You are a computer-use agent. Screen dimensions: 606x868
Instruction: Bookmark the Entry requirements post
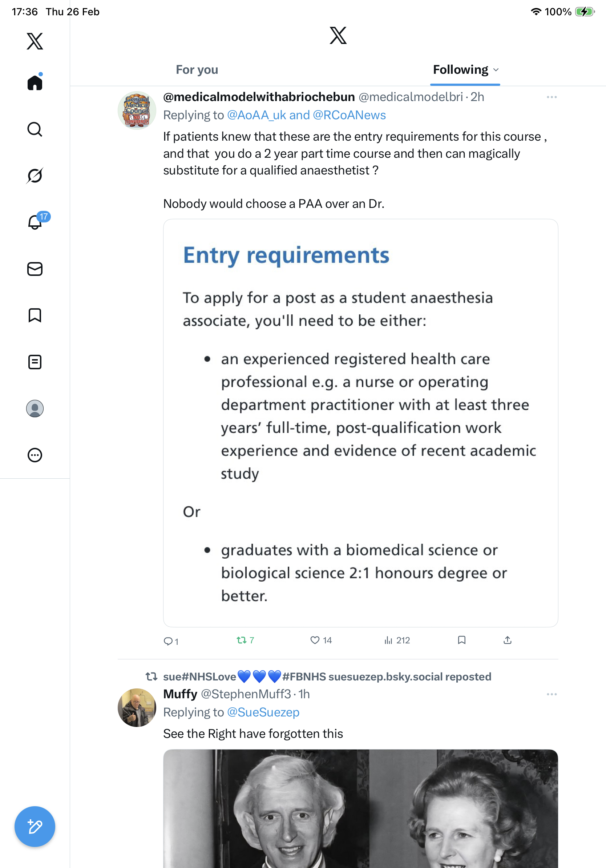click(x=461, y=640)
